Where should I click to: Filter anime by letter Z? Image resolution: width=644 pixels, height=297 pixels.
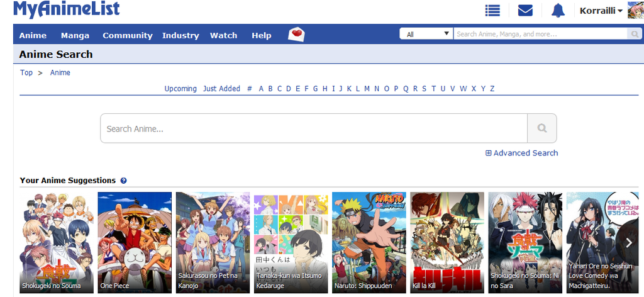492,88
